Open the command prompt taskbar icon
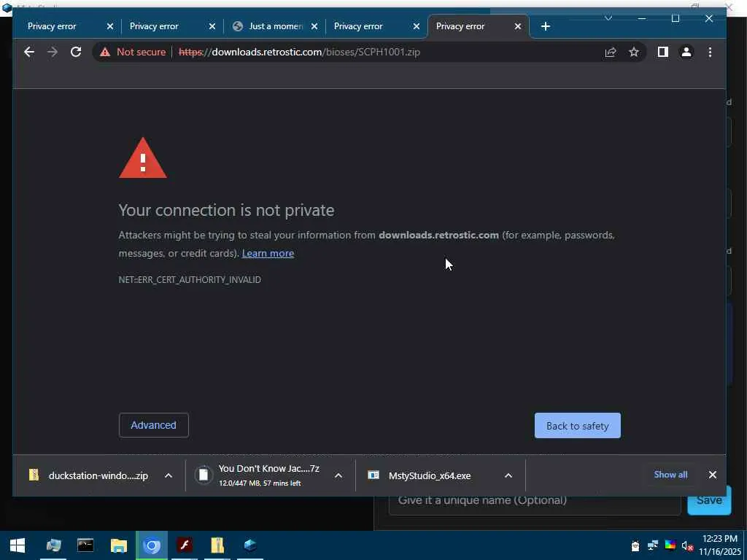Image resolution: width=747 pixels, height=560 pixels. [85, 545]
